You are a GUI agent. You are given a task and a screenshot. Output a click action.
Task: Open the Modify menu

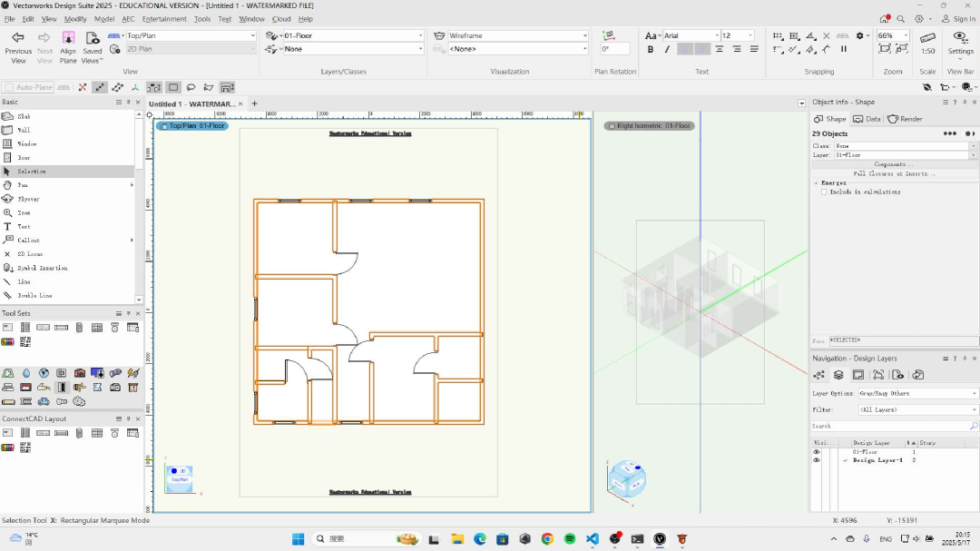point(75,18)
